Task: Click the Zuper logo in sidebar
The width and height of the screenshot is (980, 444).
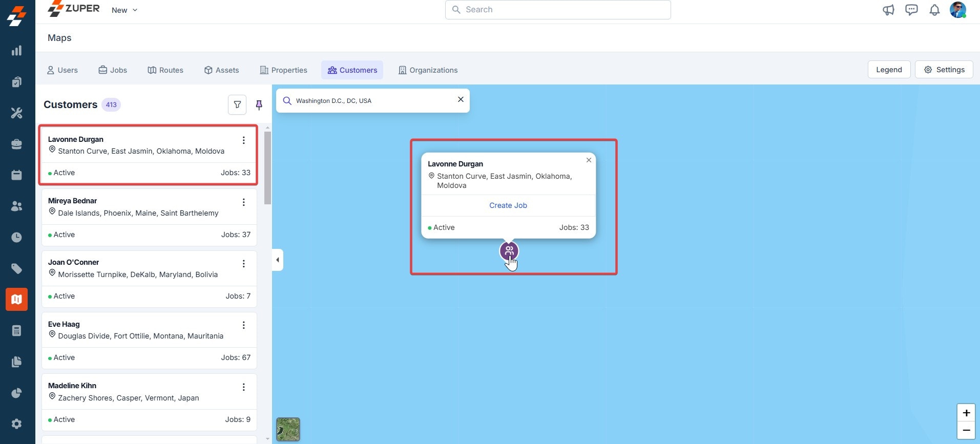Action: tap(17, 16)
